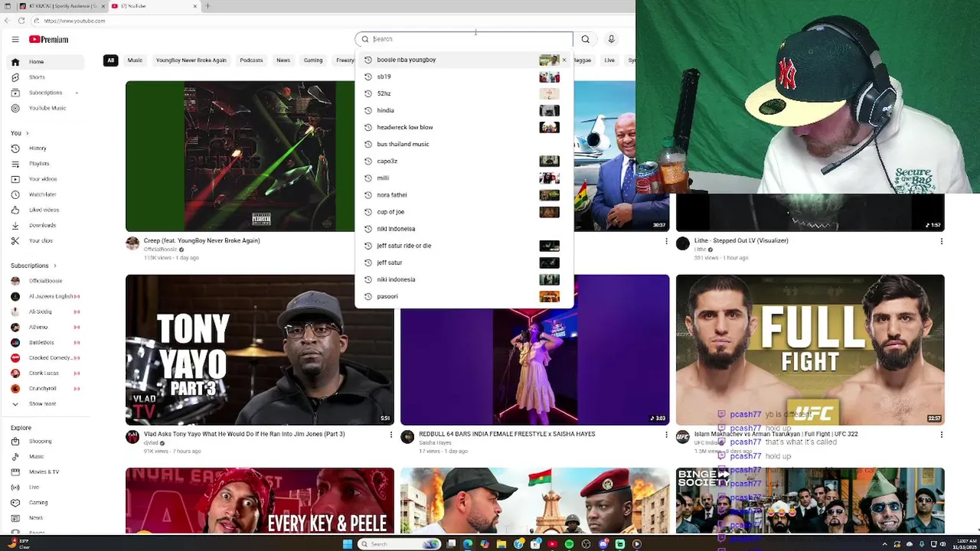Expand the You section chevron
The width and height of the screenshot is (980, 551).
(27, 133)
